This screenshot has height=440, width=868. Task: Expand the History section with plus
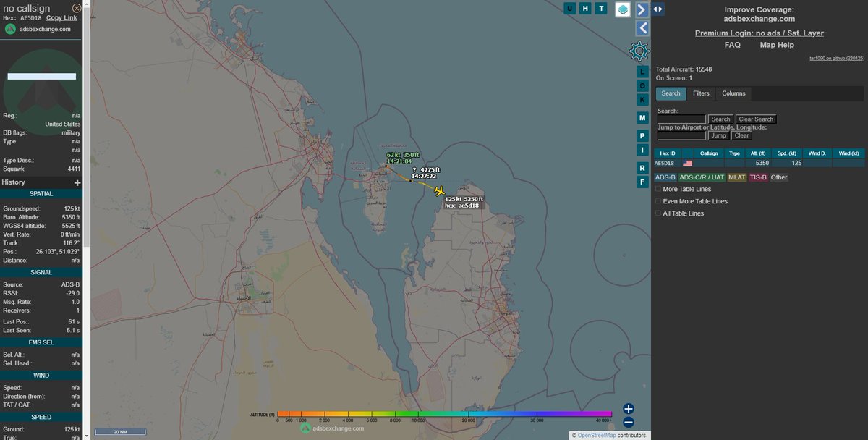pos(77,183)
